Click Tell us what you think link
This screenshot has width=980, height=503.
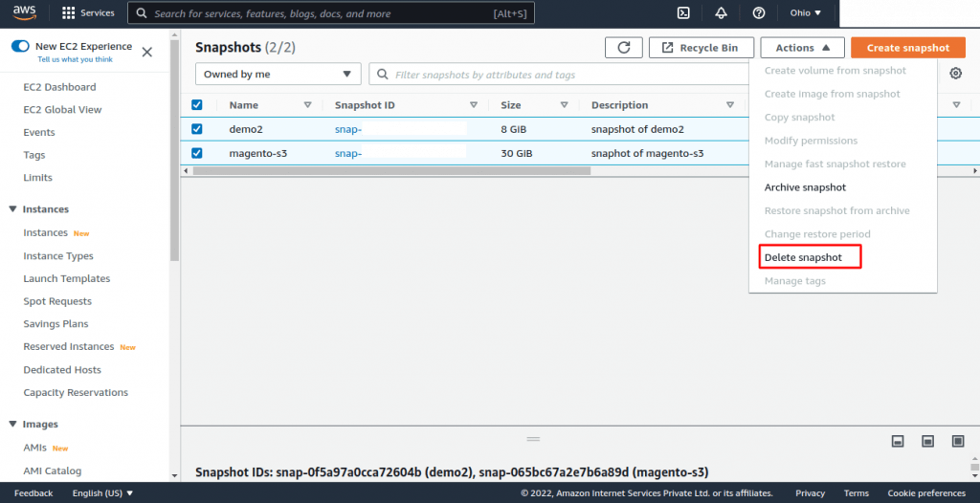pos(75,59)
